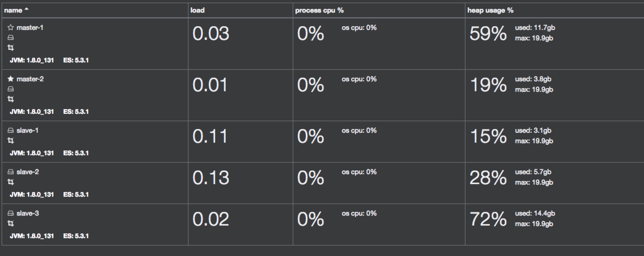This screenshot has height=256, width=644.
Task: Sort by process cpu % header
Action: coord(319,10)
